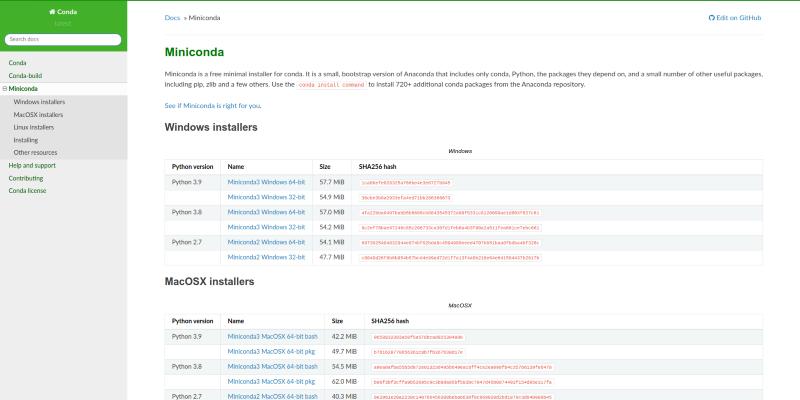This screenshot has width=800, height=400.
Task: Open See if Miniconda is right for you
Action: point(213,106)
